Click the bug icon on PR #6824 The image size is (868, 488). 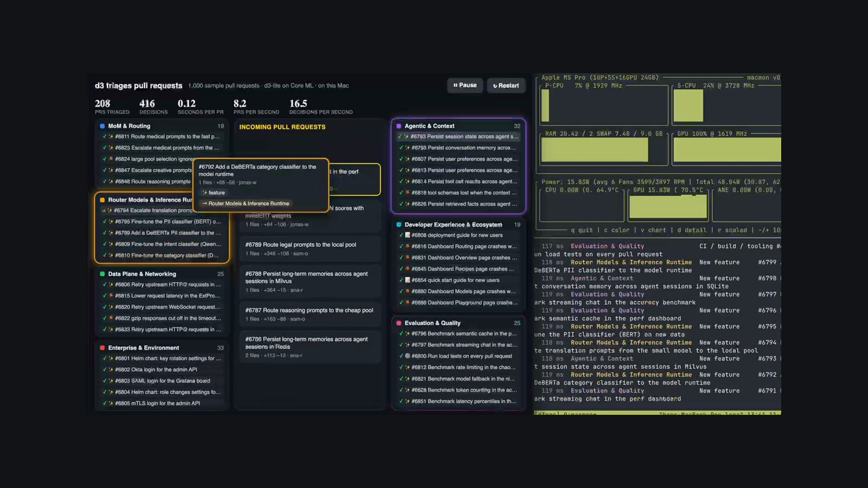[111, 159]
